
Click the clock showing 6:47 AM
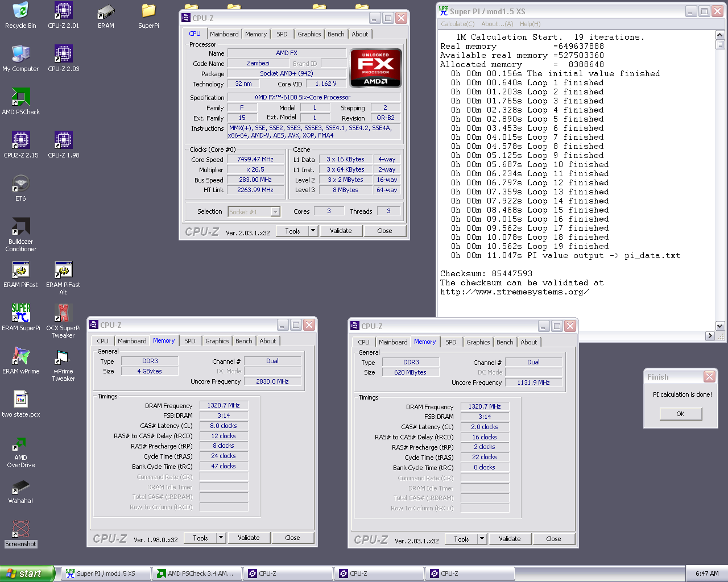pos(706,574)
